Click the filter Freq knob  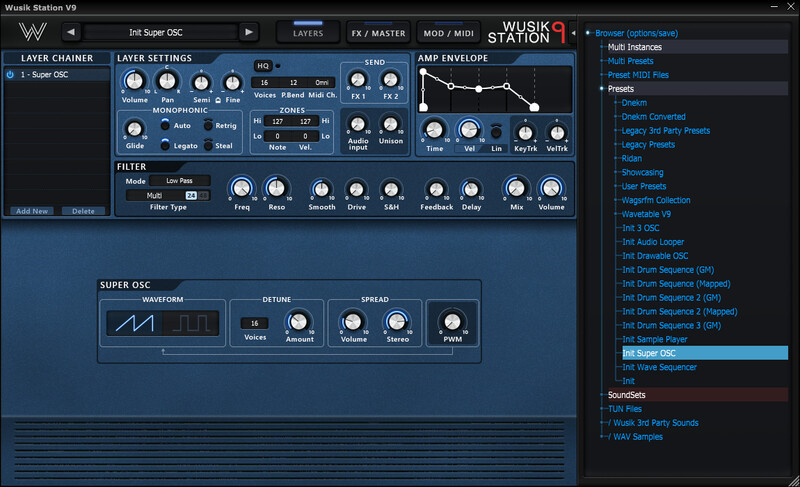[x=242, y=188]
